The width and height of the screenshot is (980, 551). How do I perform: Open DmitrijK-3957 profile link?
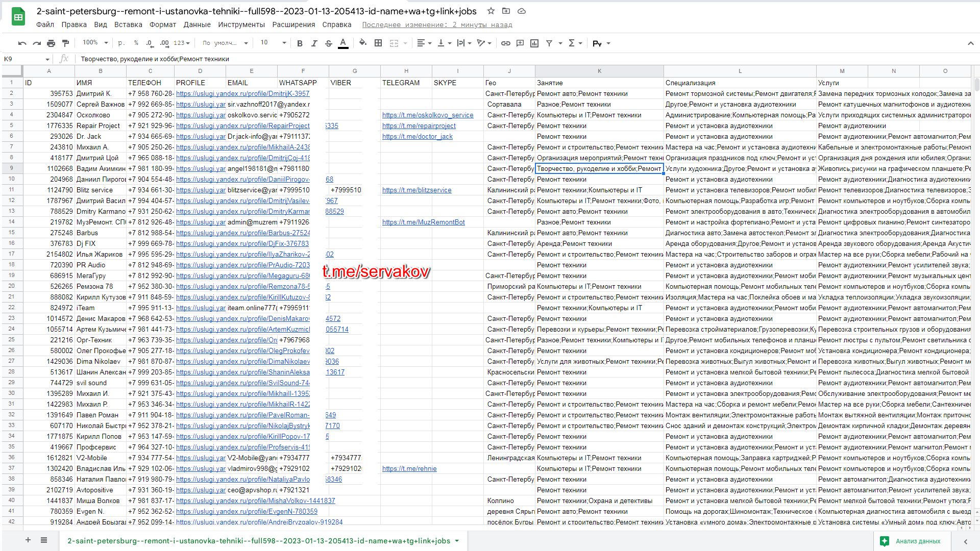243,94
